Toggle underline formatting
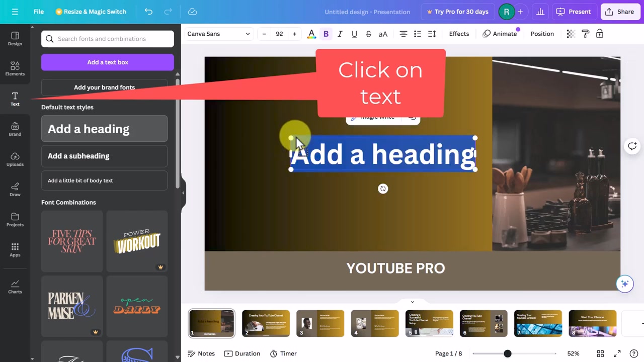The image size is (644, 362). (354, 34)
